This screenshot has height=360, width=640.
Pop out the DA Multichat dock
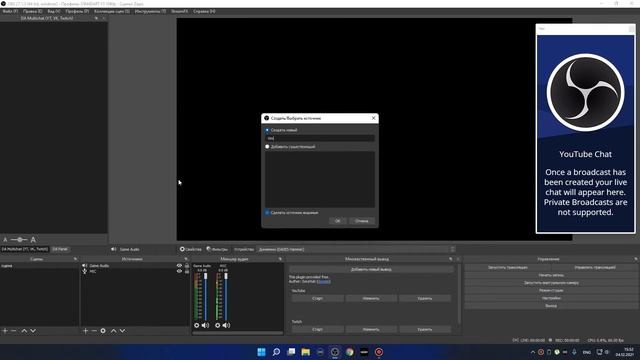pyautogui.click(x=96, y=18)
